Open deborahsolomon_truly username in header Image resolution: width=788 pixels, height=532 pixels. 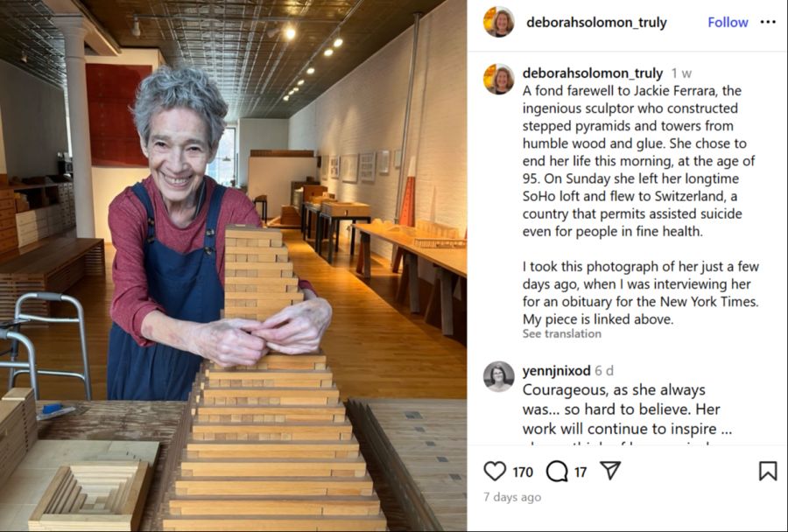pyautogui.click(x=596, y=22)
